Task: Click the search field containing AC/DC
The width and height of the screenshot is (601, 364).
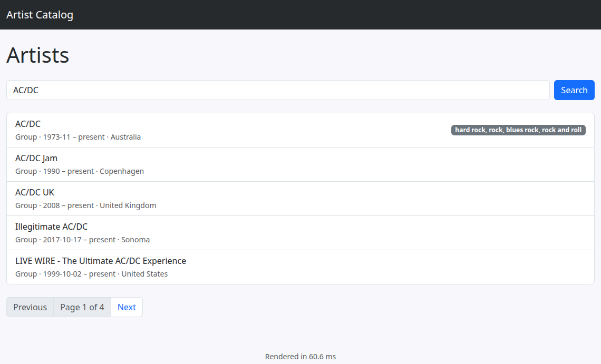Action: click(x=278, y=90)
